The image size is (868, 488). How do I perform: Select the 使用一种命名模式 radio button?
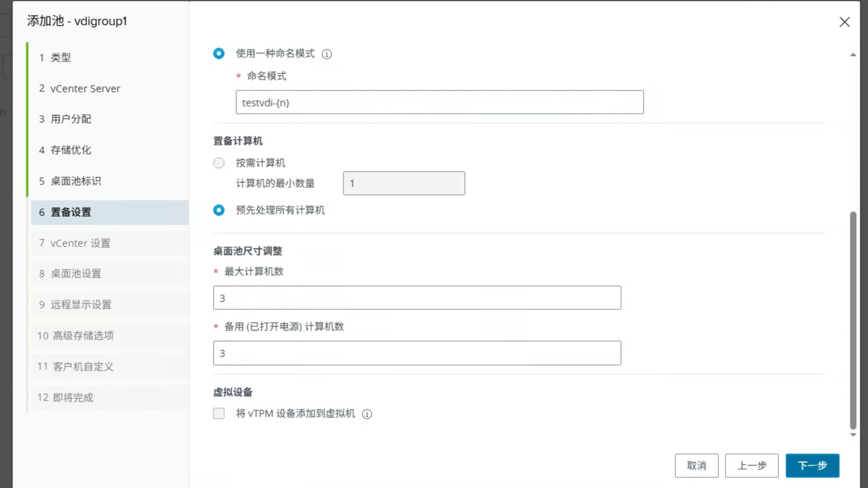219,54
